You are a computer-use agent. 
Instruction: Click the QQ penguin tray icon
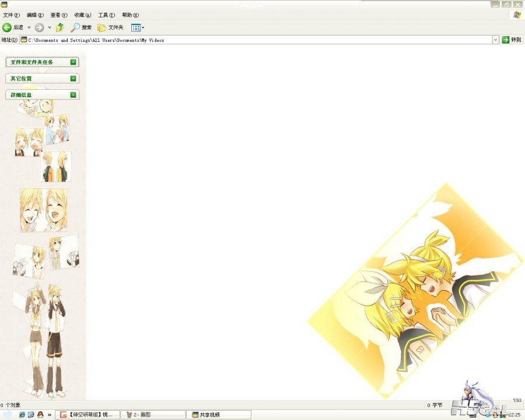(495, 415)
